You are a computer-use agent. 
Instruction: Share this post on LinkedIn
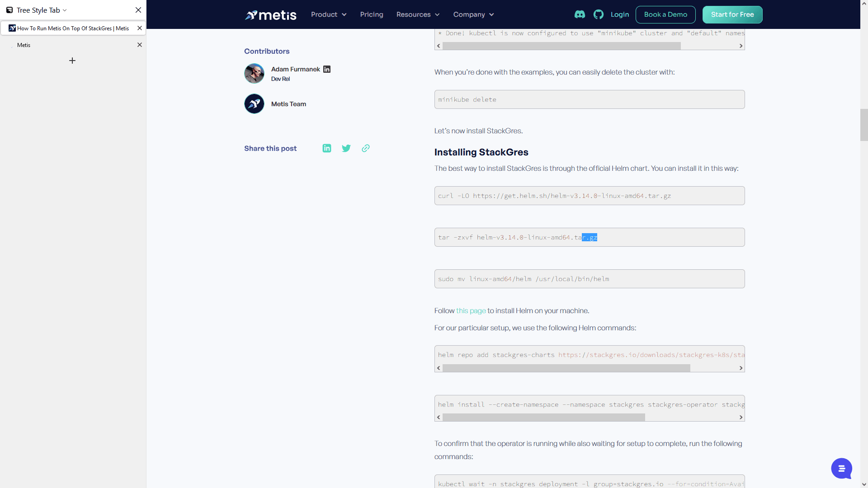coord(327,148)
